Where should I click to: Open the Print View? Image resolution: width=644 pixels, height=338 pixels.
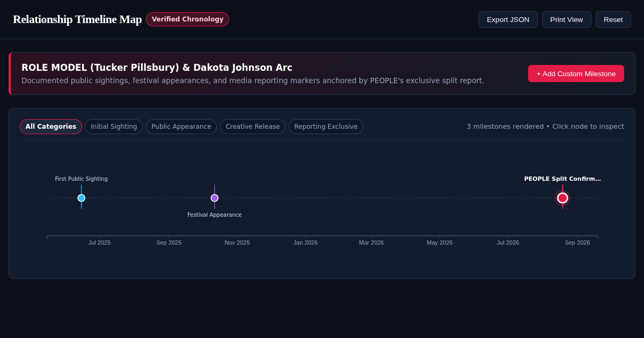[x=566, y=19]
